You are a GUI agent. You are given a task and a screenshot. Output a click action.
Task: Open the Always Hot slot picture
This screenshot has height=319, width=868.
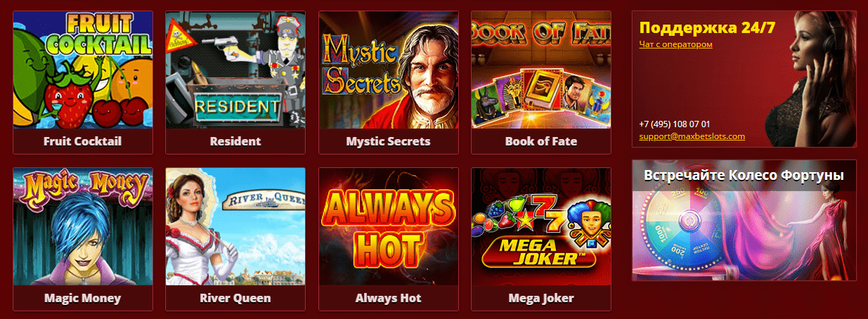388,226
